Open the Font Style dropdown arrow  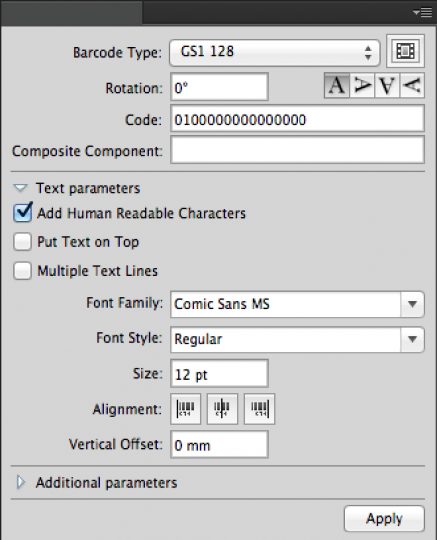pyautogui.click(x=412, y=340)
